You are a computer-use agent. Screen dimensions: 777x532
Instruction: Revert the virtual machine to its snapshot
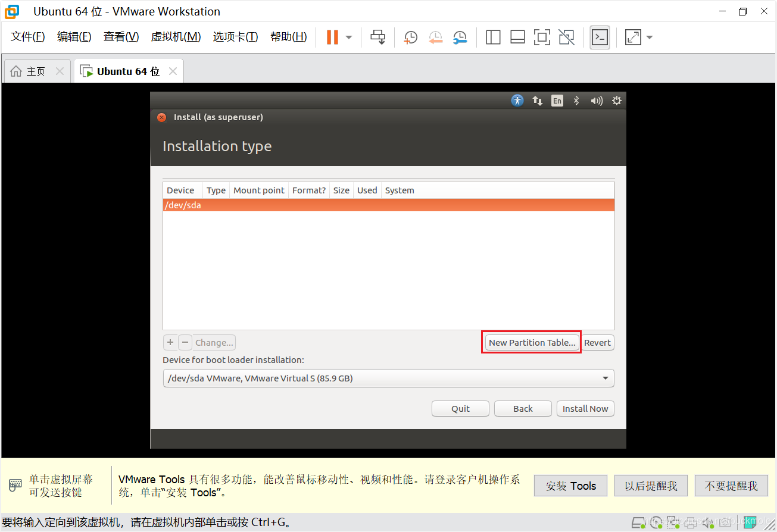[435, 37]
